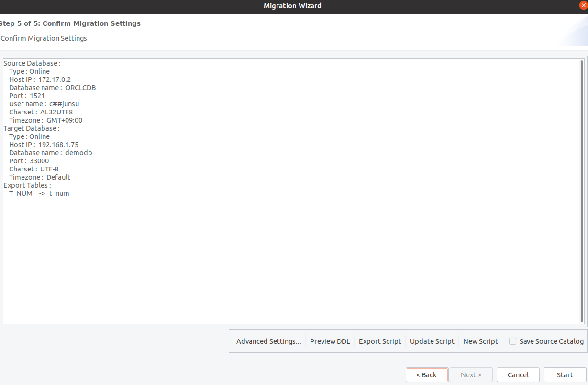Click the Preview DDL button
Viewport: 588px width, 385px height.
tap(330, 341)
